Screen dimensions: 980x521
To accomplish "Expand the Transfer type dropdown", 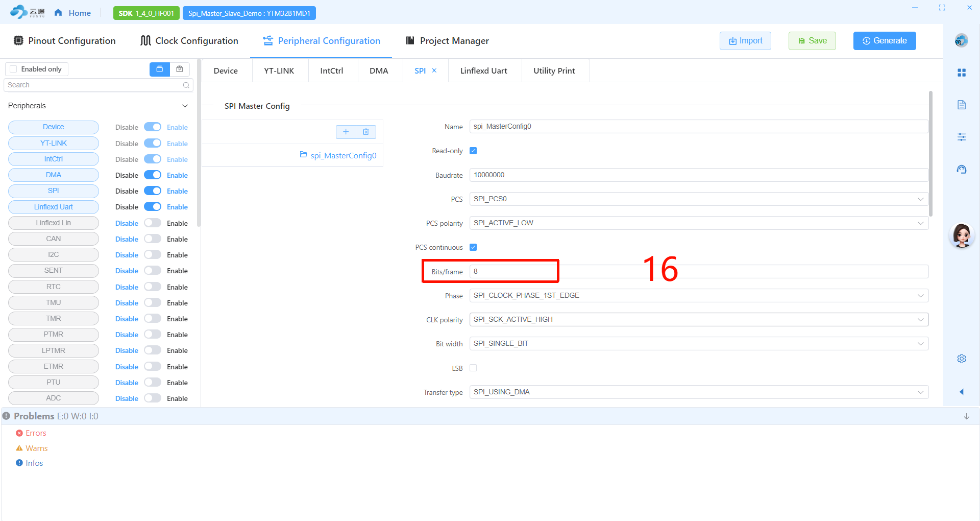I will (698, 392).
